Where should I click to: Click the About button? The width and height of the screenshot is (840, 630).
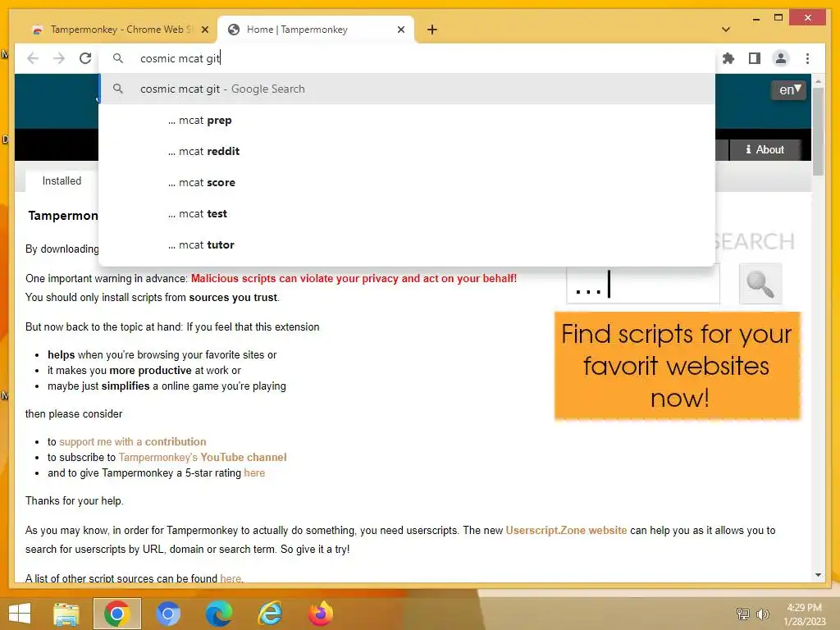(x=765, y=150)
